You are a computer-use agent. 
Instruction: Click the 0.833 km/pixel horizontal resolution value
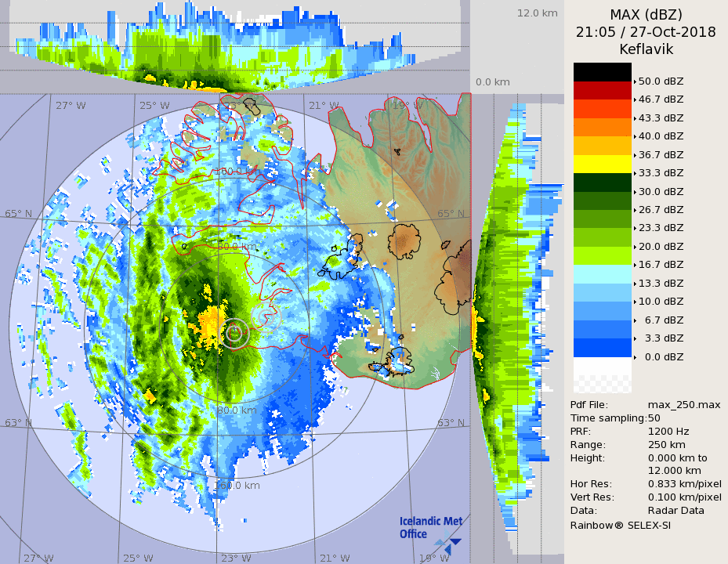click(x=684, y=484)
